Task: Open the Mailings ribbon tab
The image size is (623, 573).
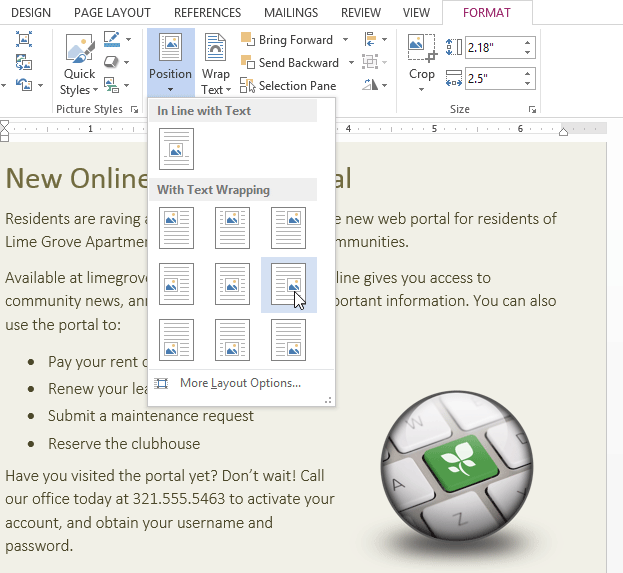Action: [x=291, y=13]
